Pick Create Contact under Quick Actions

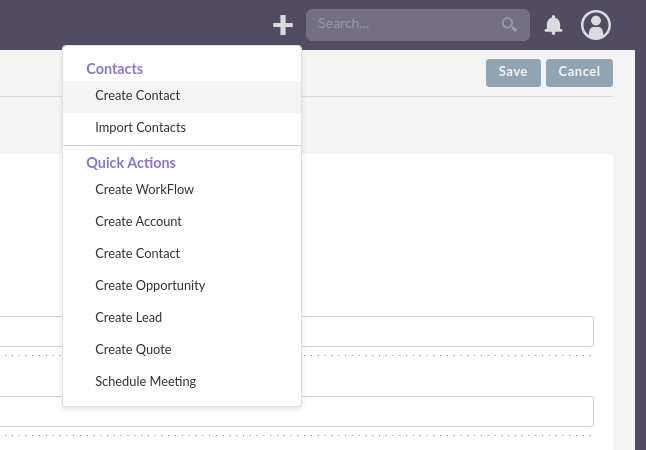click(x=137, y=254)
